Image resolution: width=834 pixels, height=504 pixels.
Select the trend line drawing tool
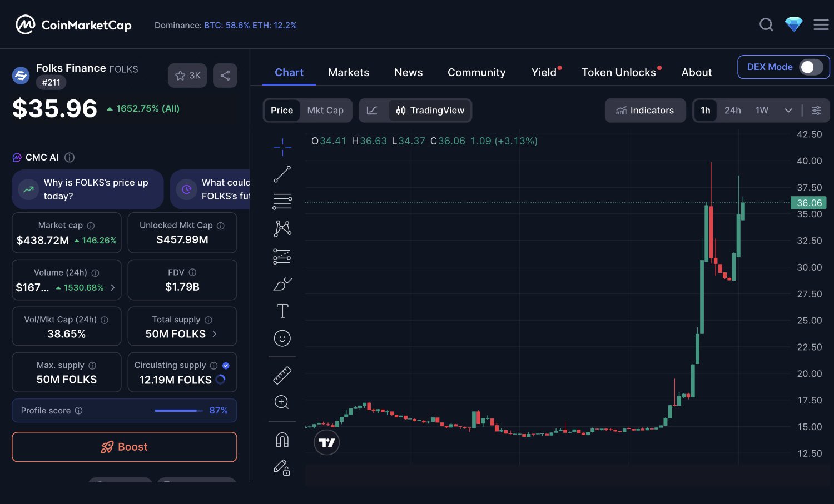(282, 174)
